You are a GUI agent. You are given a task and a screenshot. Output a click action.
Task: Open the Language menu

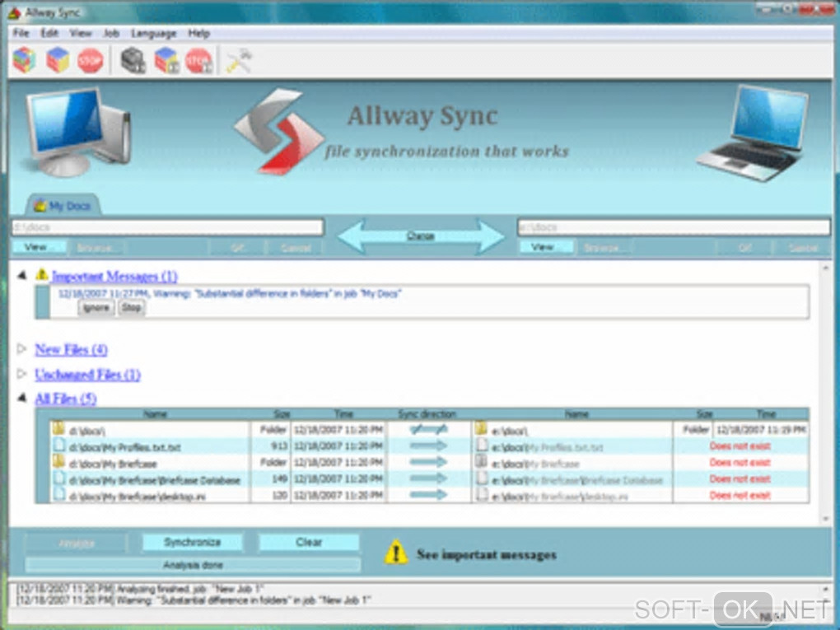pyautogui.click(x=154, y=33)
